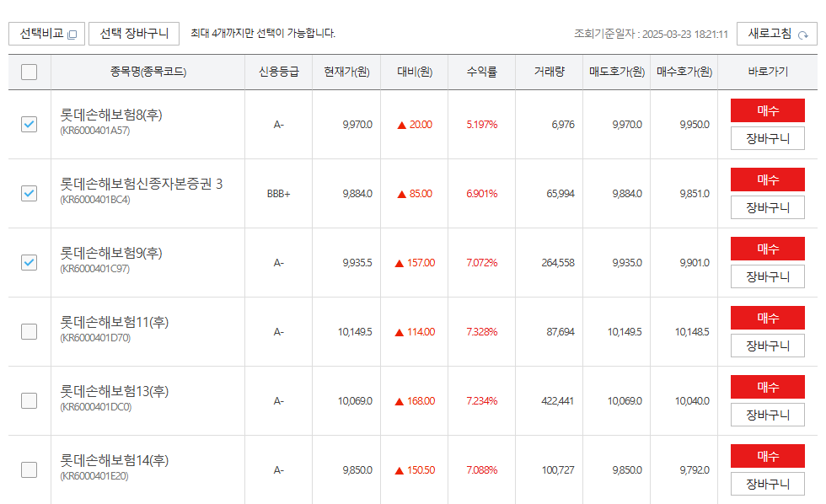Click 매수 for 롯데손해보험9(후)
This screenshot has width=826, height=504.
[x=768, y=249]
